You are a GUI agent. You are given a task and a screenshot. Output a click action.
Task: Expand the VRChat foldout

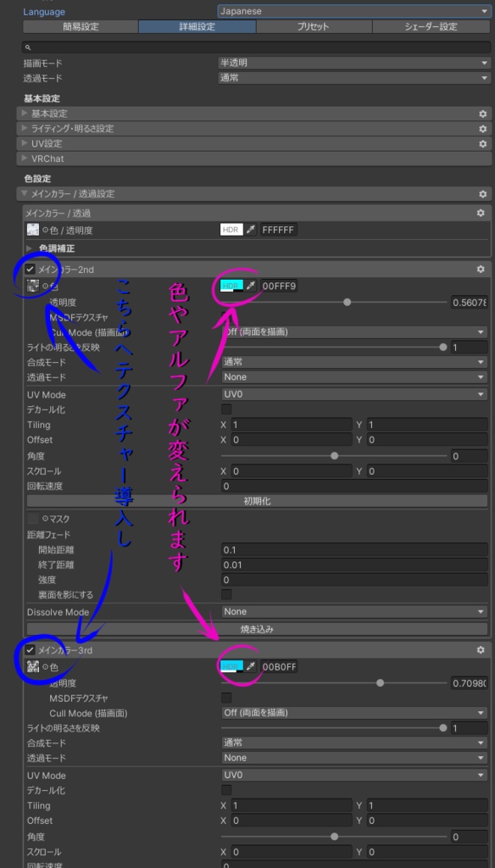point(25,159)
